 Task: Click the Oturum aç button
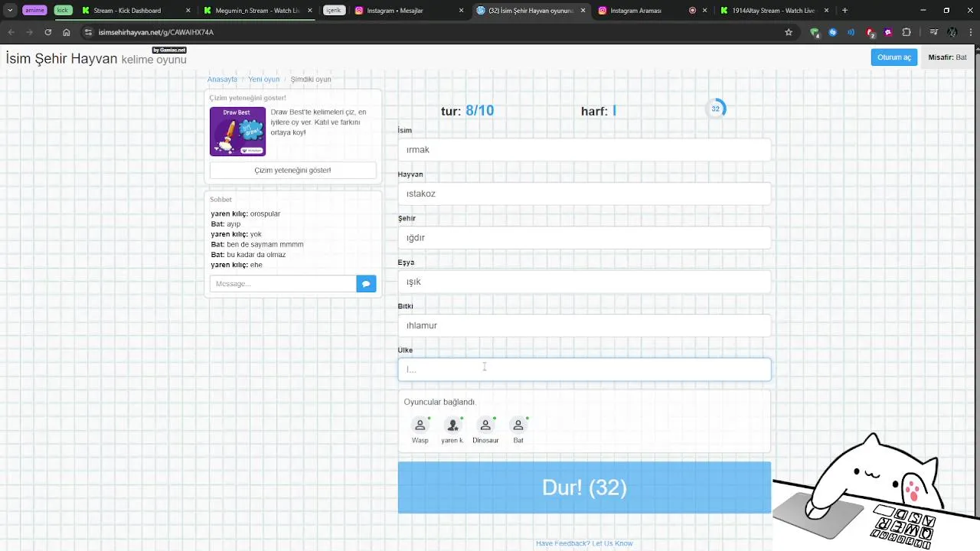coord(894,57)
